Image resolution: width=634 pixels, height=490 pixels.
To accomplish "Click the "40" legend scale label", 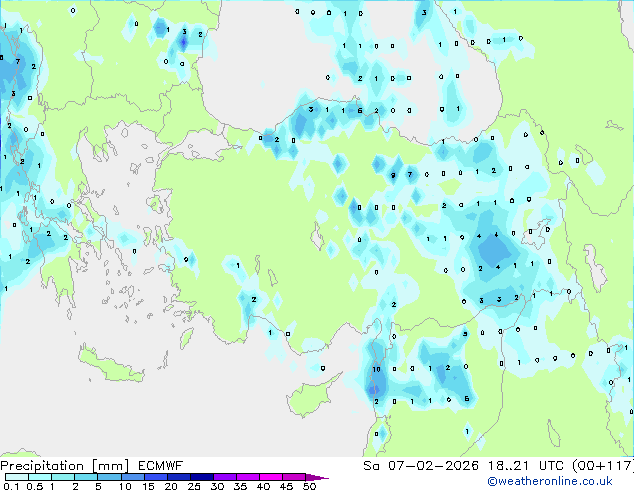I will 263,486.
